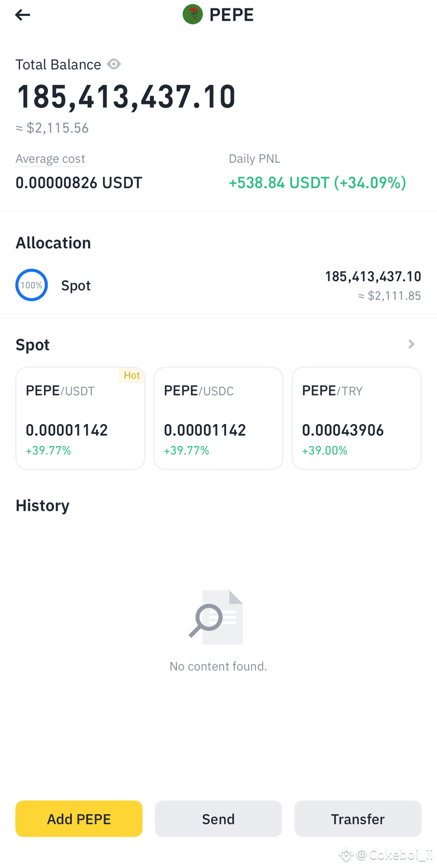Go back using the arrow icon
Viewport: 437px width, 868px height.
[23, 15]
